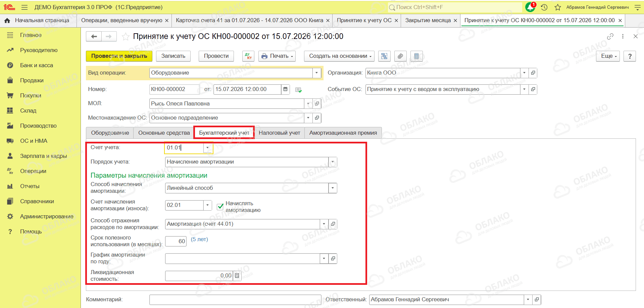Open the main menu hamburger icon
The height and width of the screenshot is (308, 644).
click(x=24, y=7)
